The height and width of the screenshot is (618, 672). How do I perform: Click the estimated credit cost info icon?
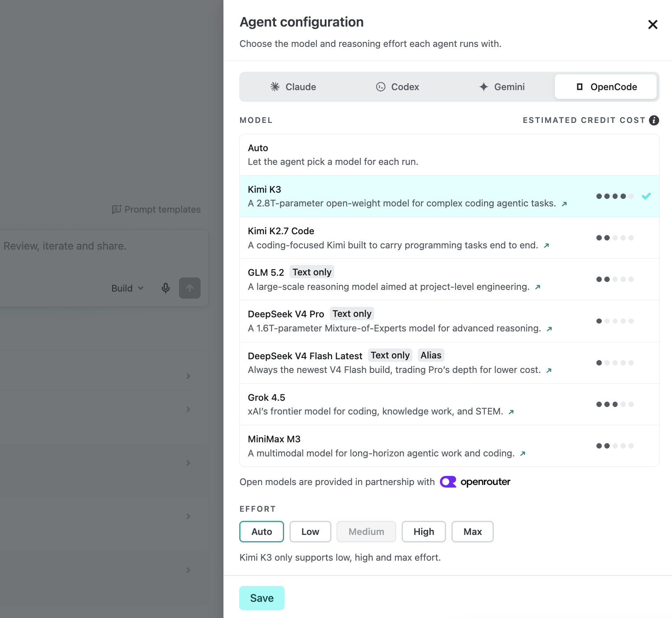tap(654, 120)
